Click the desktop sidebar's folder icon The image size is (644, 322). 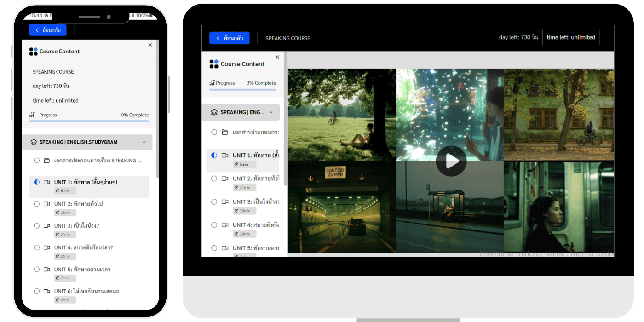point(225,132)
